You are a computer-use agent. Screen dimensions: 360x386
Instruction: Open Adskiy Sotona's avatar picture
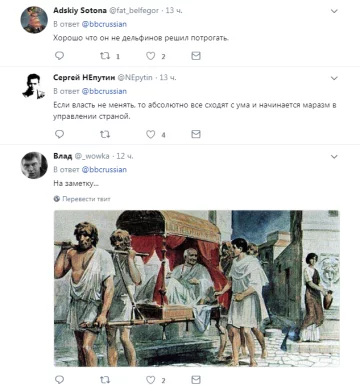[x=34, y=20]
